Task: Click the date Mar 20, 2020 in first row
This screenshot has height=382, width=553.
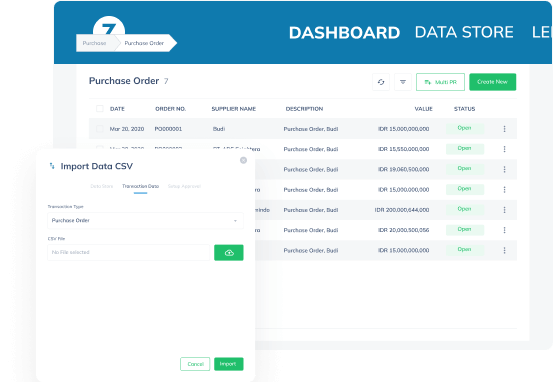Action: (x=127, y=129)
